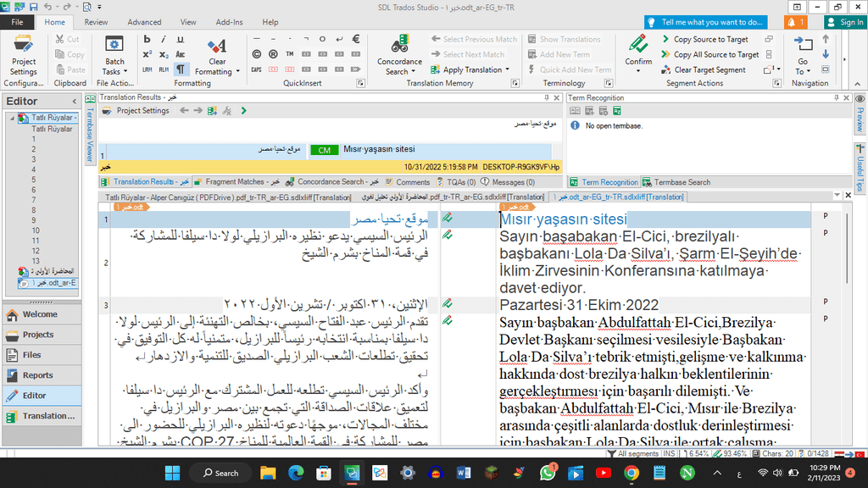Open Microsoft Word from the taskbar

[465, 473]
